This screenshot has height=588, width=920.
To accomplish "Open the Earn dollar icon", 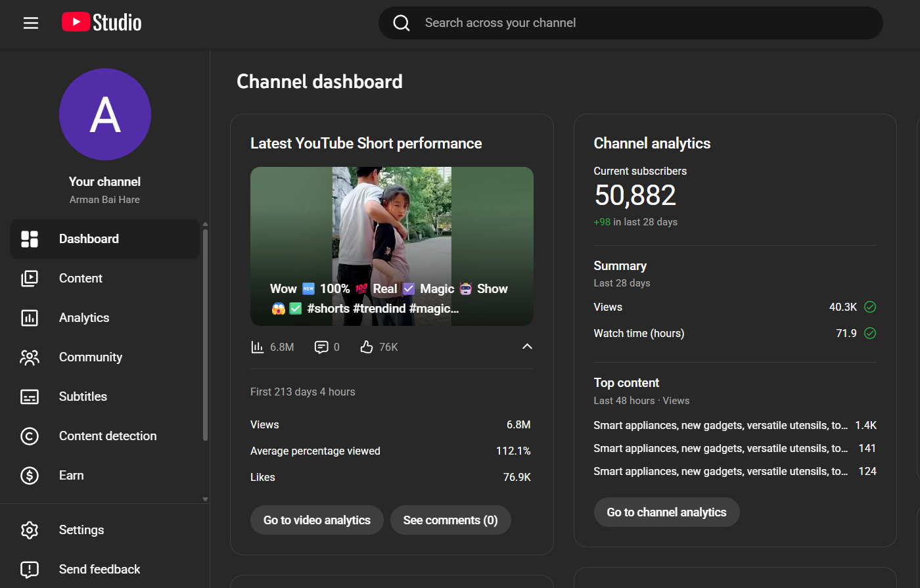I will tap(30, 476).
